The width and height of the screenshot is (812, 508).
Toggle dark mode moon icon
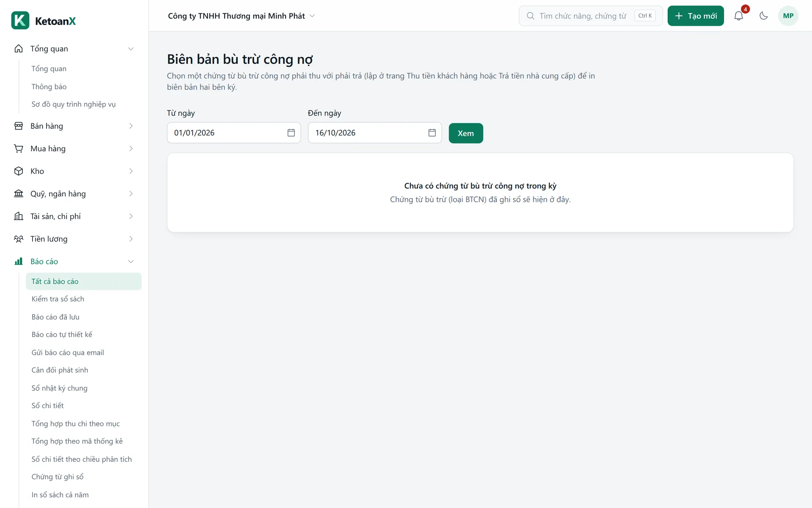[x=763, y=16]
